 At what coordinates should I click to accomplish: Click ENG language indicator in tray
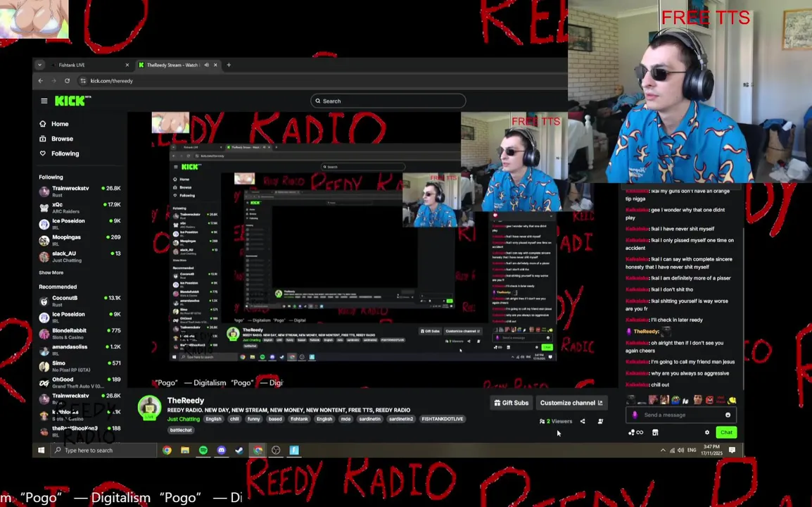click(x=692, y=450)
